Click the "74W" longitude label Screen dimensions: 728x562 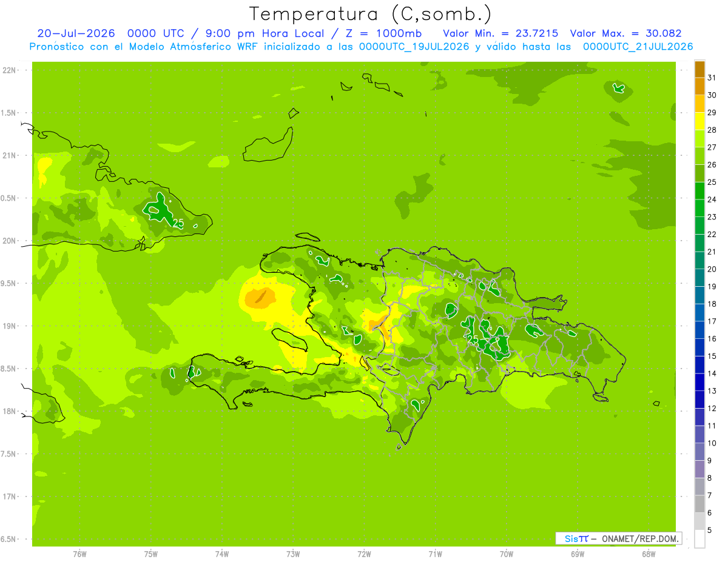[222, 554]
